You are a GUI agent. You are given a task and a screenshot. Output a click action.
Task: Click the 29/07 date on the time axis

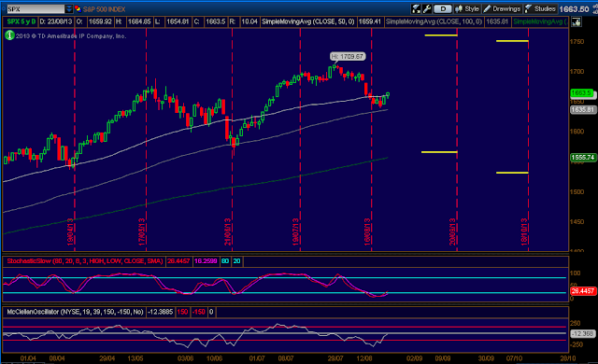(x=335, y=358)
